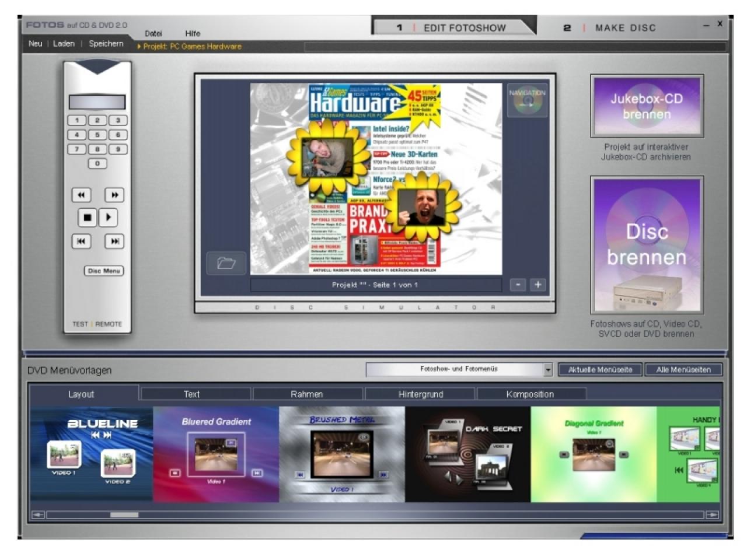Click template scrollbar right arrow
This screenshot has height=560, width=747.
[x=712, y=515]
